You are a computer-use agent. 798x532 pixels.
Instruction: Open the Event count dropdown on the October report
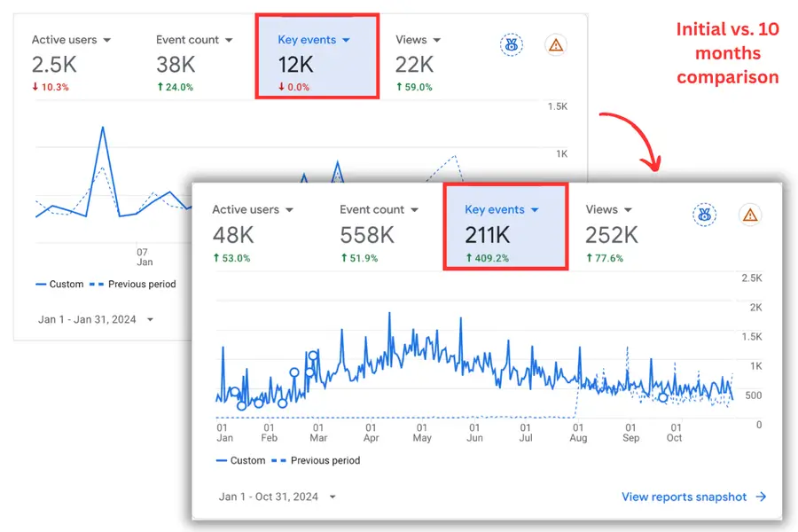379,209
